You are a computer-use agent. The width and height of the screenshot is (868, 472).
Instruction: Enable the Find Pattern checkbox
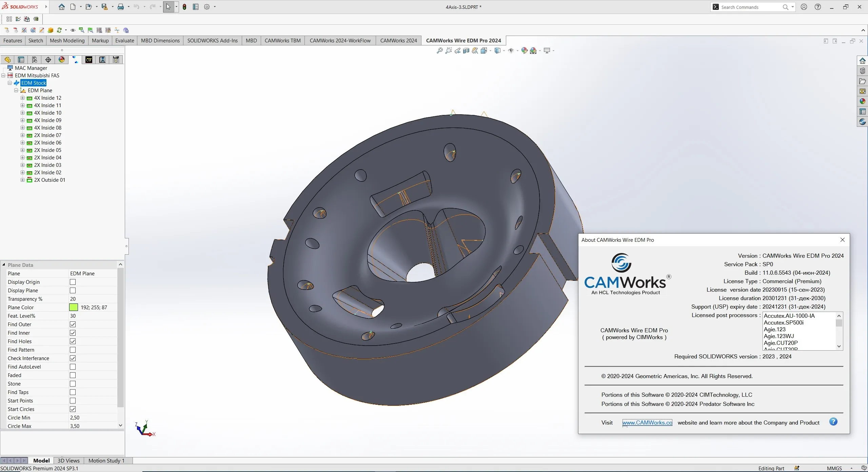point(73,350)
